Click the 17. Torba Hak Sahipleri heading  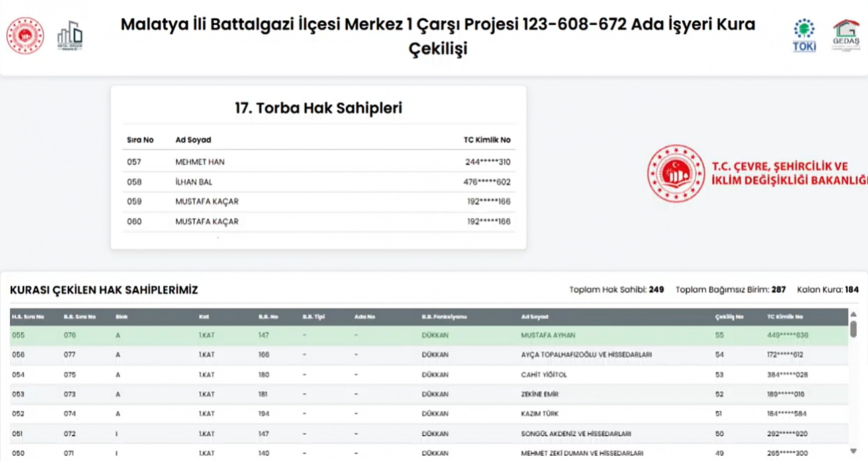318,108
